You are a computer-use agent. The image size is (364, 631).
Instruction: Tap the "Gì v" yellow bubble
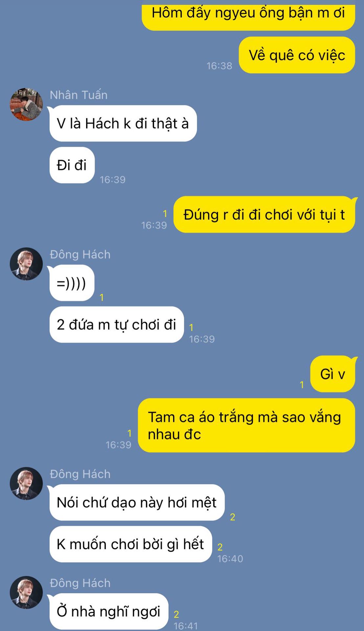tap(332, 374)
